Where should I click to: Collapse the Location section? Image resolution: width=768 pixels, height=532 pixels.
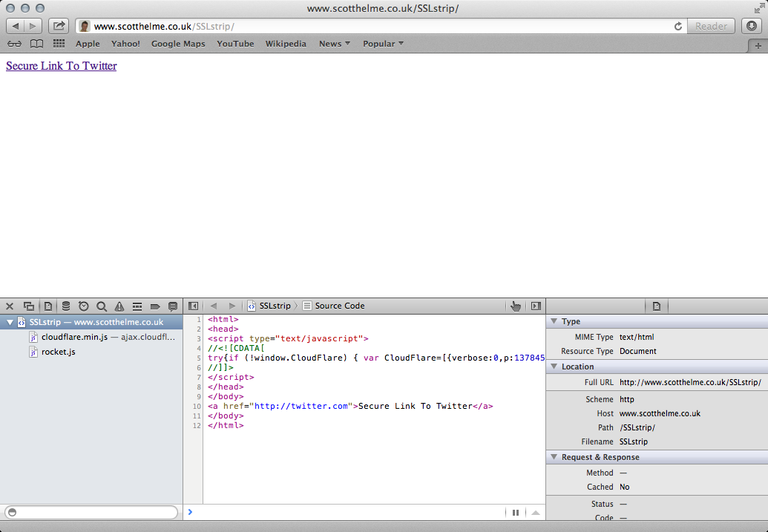point(554,367)
